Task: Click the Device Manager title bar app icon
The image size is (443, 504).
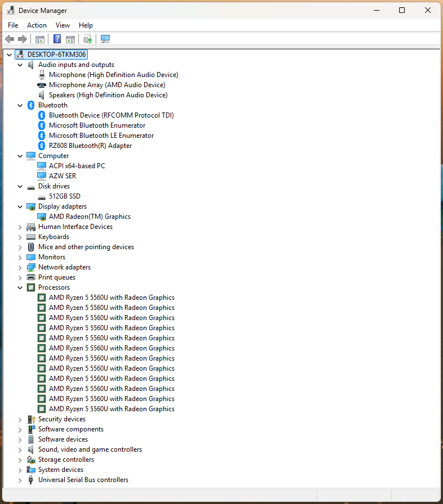Action: point(11,10)
